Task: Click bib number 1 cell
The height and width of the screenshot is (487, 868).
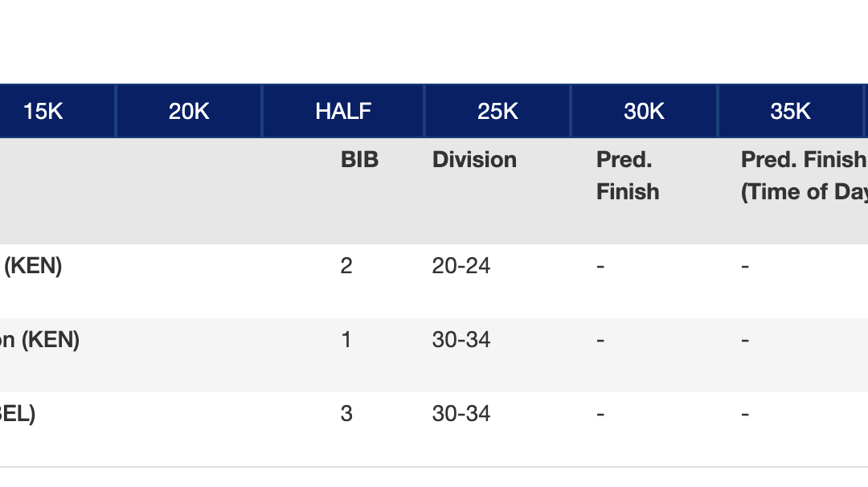Action: [346, 340]
